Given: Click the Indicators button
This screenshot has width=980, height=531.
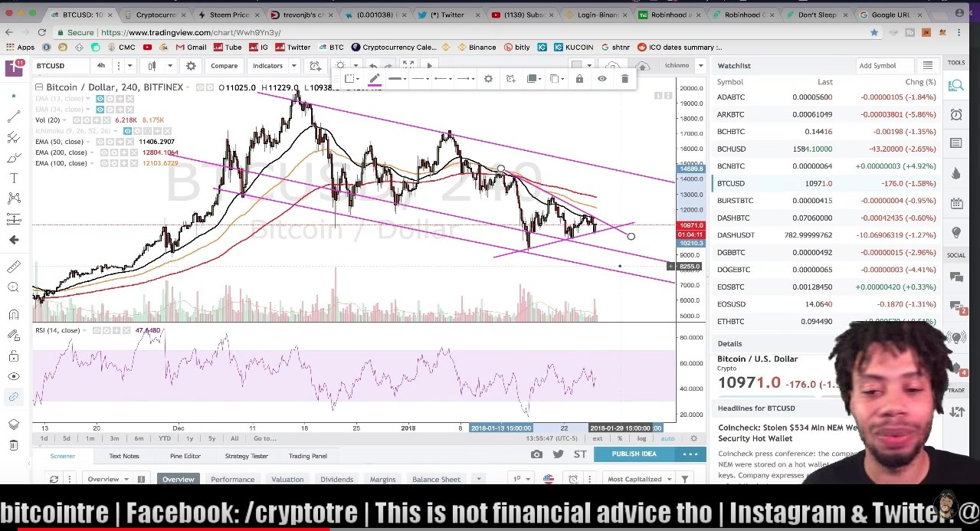Looking at the screenshot, I should (267, 66).
